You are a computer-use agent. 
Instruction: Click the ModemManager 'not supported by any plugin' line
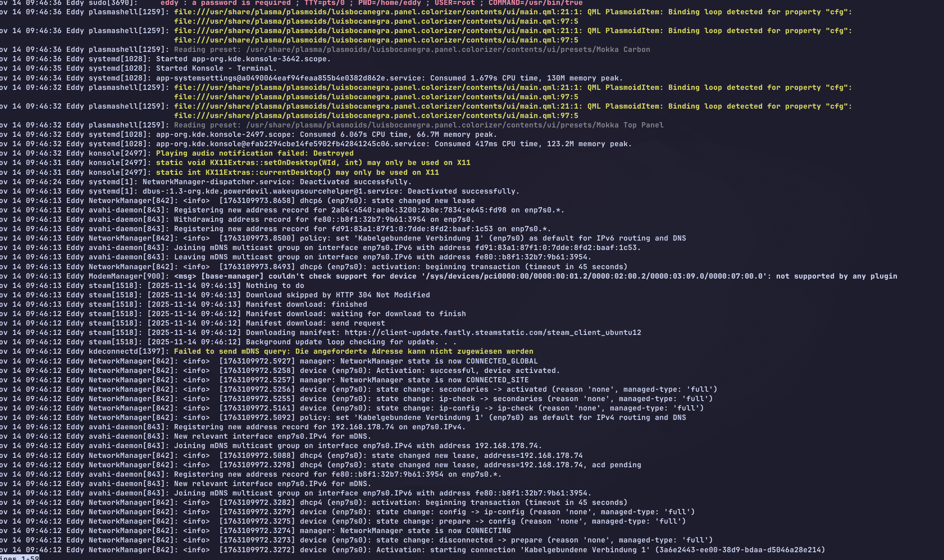(x=836, y=276)
